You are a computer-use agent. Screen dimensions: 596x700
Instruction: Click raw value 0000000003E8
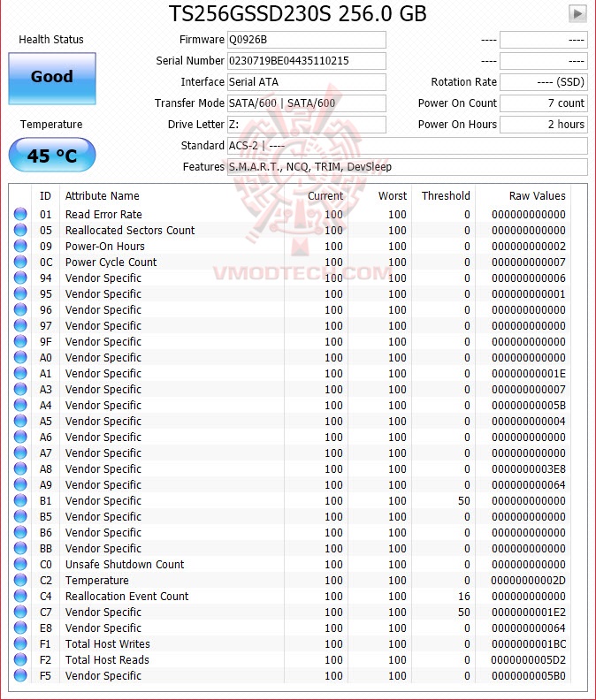tap(529, 469)
